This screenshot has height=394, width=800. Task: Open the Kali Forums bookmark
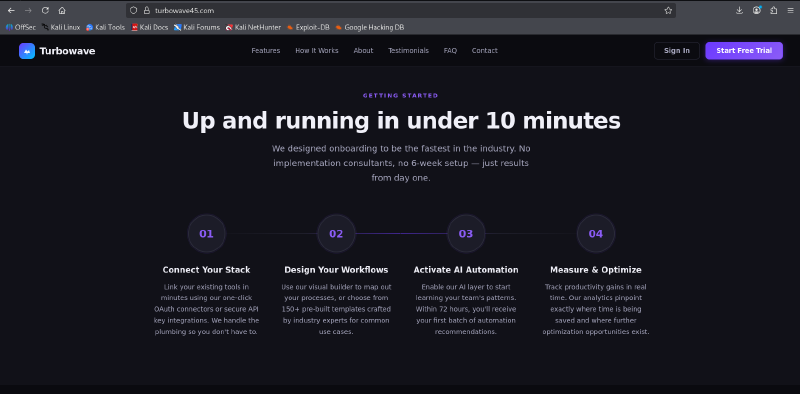point(197,28)
